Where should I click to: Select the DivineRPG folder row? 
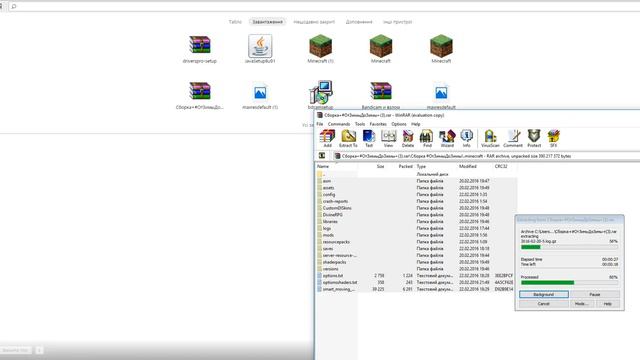click(x=416, y=215)
